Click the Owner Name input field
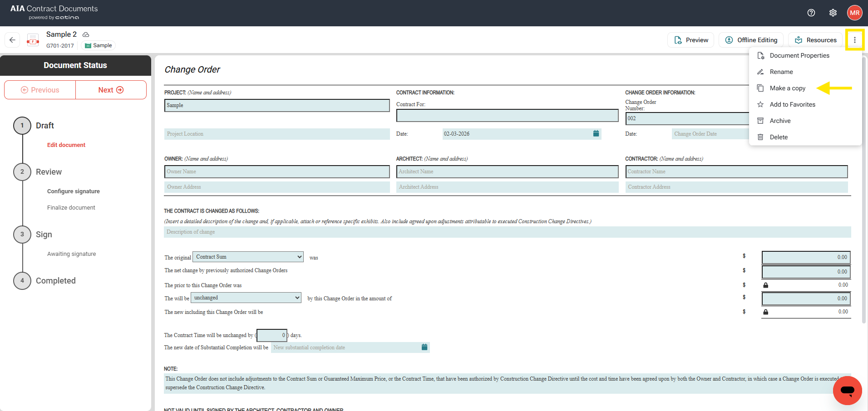This screenshot has width=868, height=411. pyautogui.click(x=276, y=171)
